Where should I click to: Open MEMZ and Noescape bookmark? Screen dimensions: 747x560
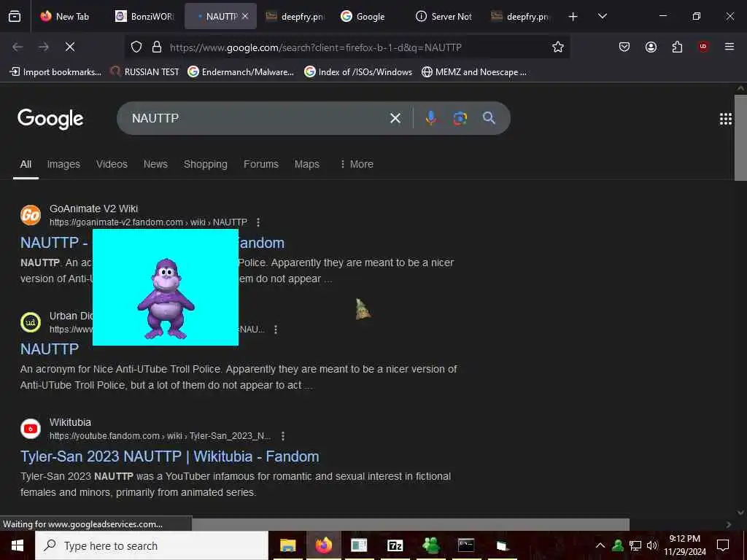(474, 72)
